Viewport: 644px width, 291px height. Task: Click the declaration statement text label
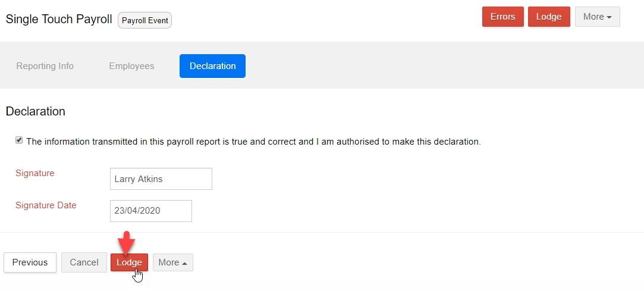click(253, 142)
